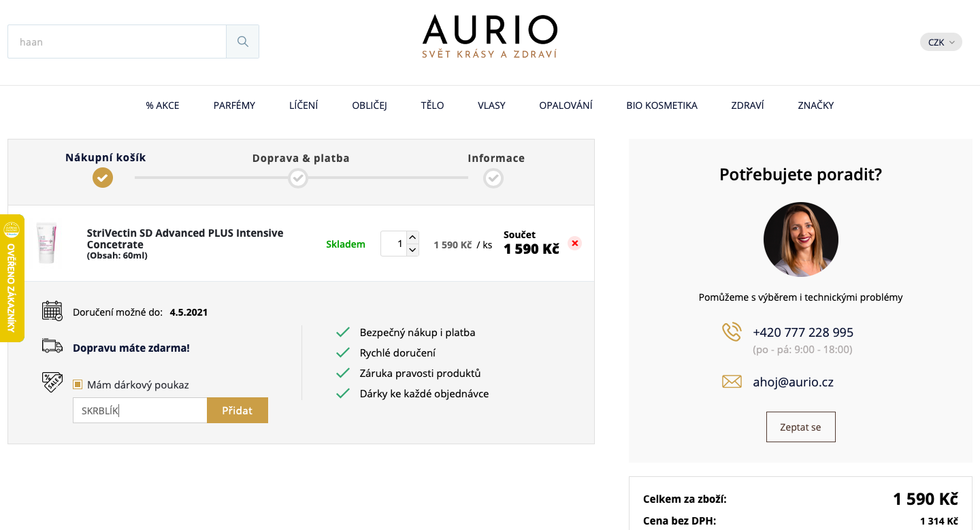
Task: Click the 1 590 Kč / ks unit price
Action: [463, 245]
